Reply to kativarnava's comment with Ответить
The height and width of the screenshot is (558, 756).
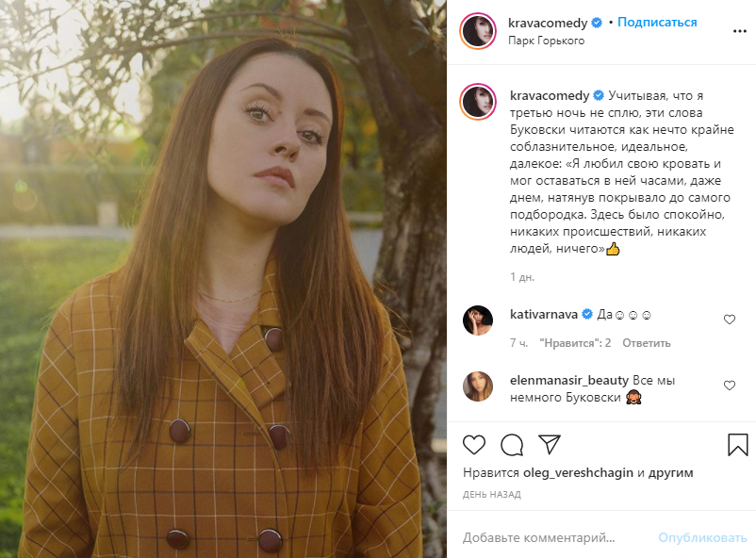click(646, 343)
